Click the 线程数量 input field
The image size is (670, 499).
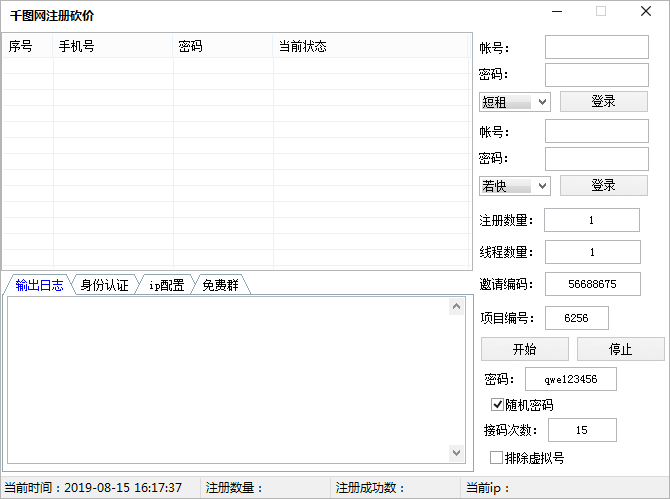(x=593, y=252)
